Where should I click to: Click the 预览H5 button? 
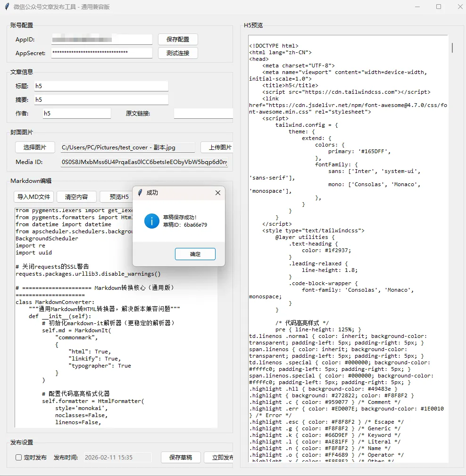116,197
